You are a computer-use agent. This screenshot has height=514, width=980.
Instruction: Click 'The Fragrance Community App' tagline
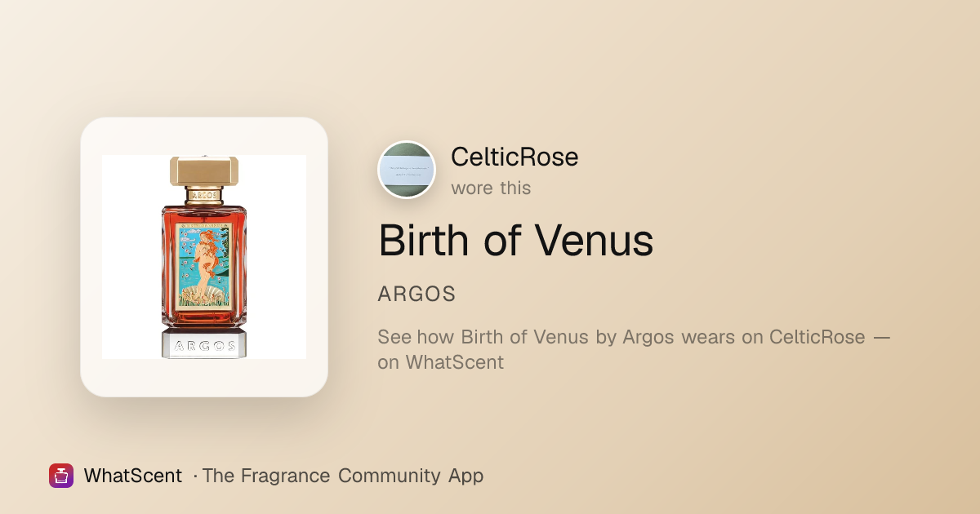(x=343, y=476)
